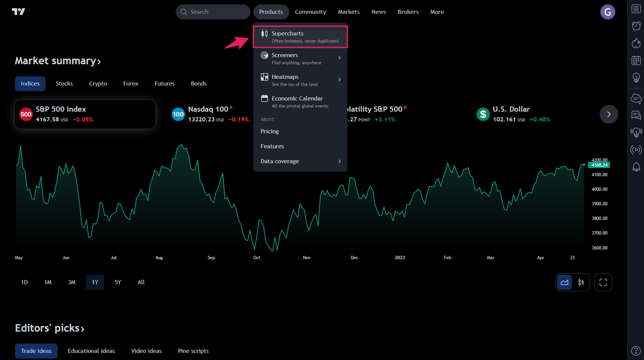This screenshot has height=360, width=644.
Task: Open the Calendar grid icon in sidebar
Action: point(636,60)
